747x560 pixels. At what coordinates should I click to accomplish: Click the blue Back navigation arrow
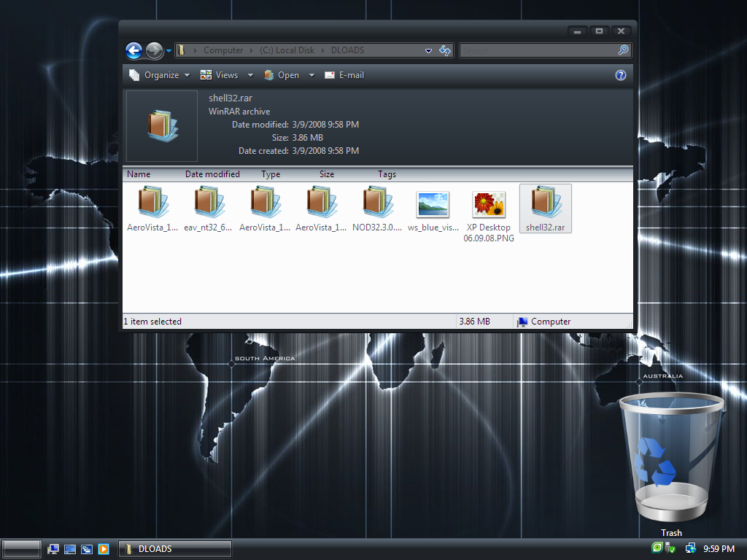coord(133,50)
